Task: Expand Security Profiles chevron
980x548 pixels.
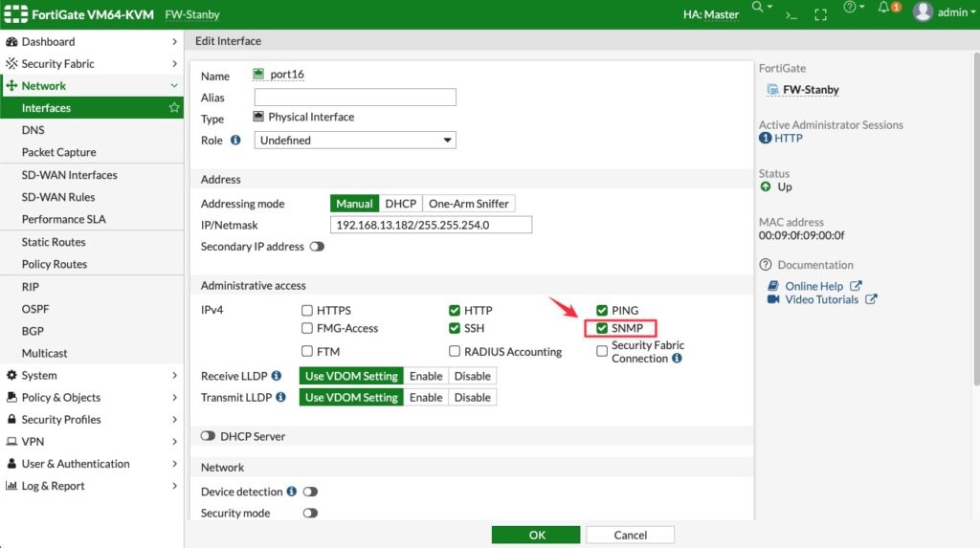Action: coord(174,419)
